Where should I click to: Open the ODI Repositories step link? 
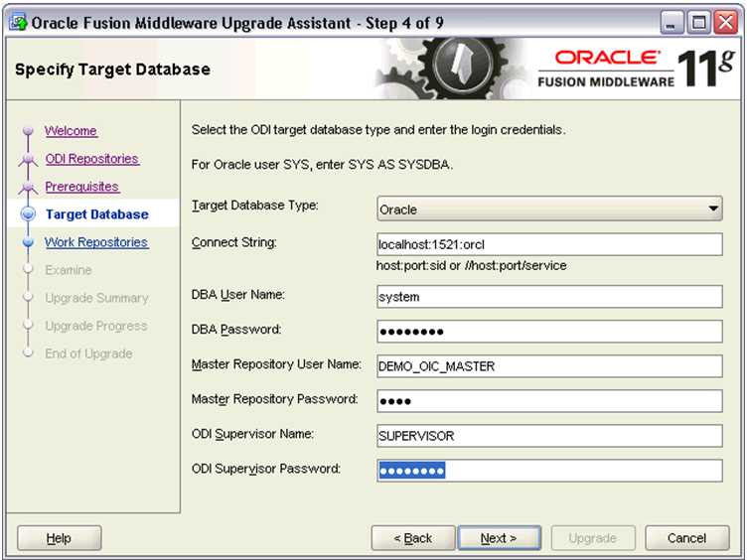tap(92, 159)
